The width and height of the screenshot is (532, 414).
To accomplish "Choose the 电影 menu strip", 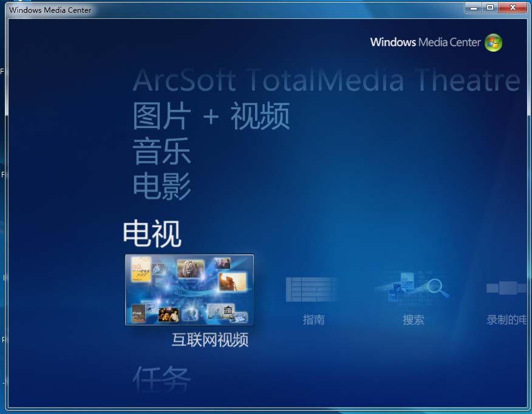I will [x=162, y=186].
